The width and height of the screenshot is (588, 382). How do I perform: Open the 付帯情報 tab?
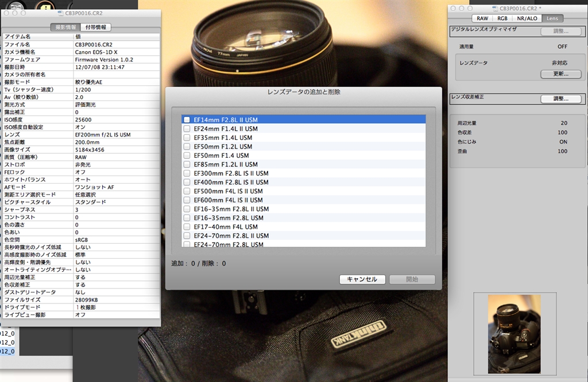[96, 27]
